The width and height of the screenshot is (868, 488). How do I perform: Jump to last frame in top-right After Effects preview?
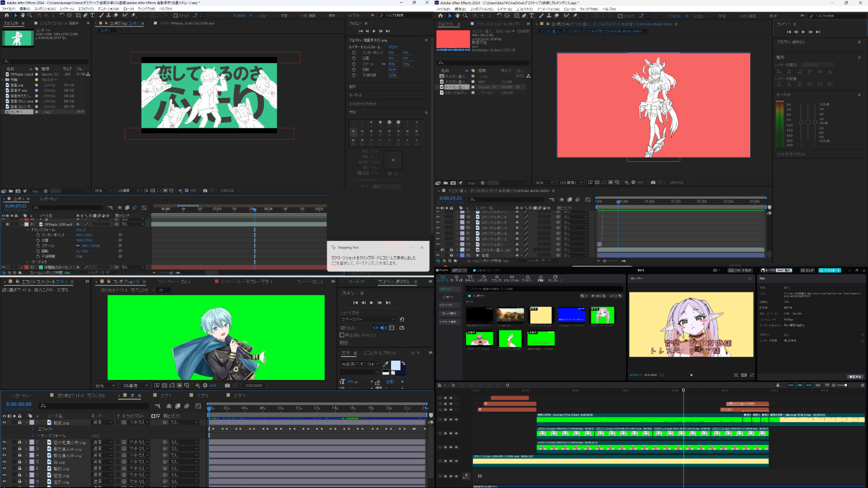tap(818, 32)
